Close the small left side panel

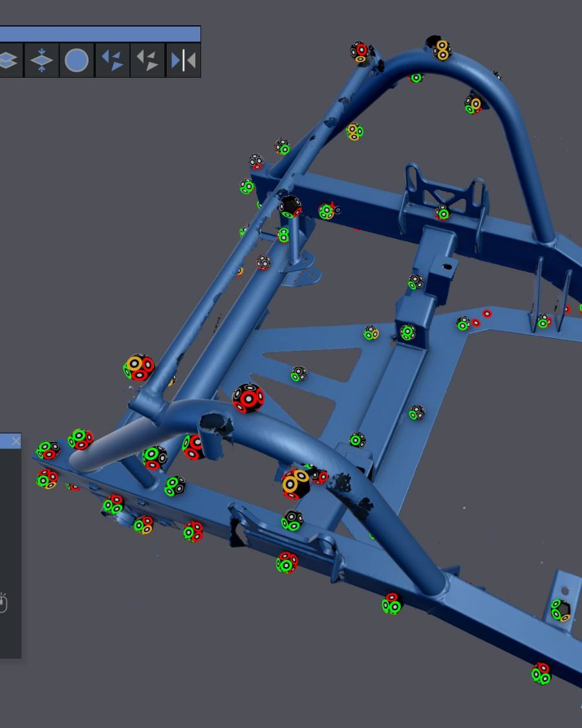tap(16, 441)
